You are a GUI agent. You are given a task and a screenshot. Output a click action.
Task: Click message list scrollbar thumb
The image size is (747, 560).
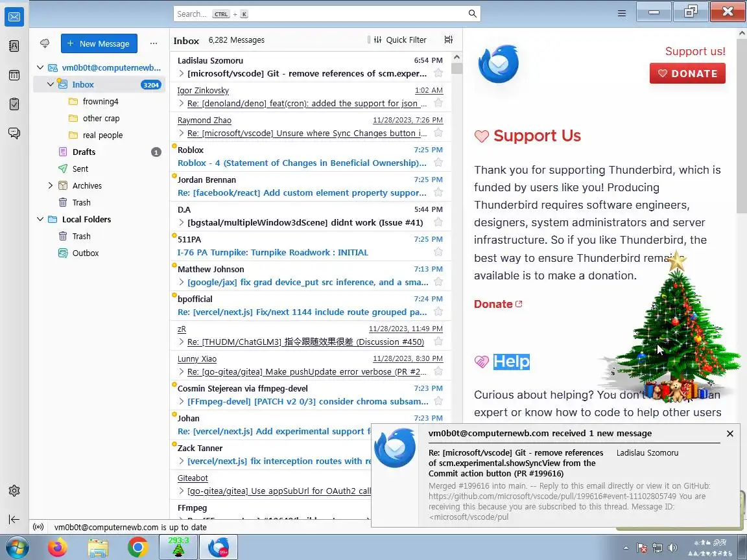[x=457, y=69]
